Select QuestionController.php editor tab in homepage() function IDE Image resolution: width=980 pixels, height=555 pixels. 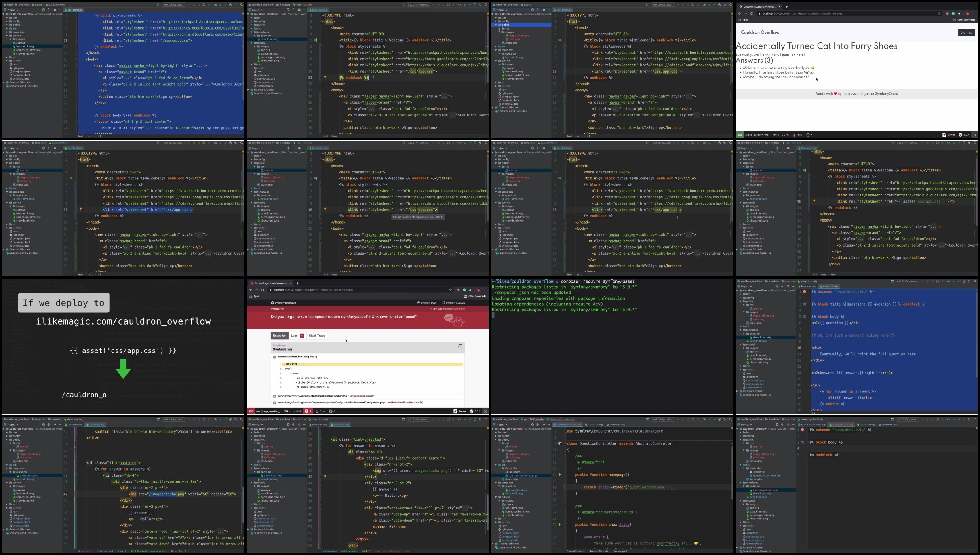coord(567,424)
